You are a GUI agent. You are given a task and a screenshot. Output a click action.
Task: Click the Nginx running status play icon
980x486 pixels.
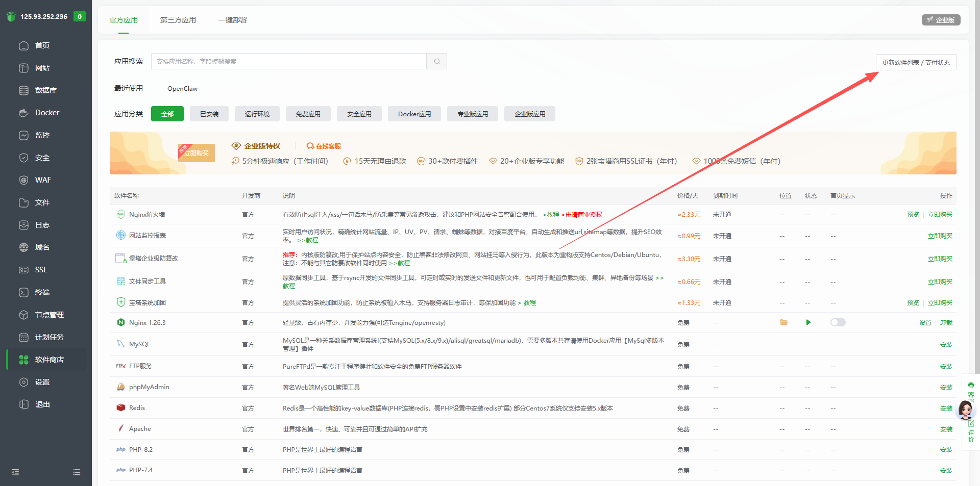808,322
